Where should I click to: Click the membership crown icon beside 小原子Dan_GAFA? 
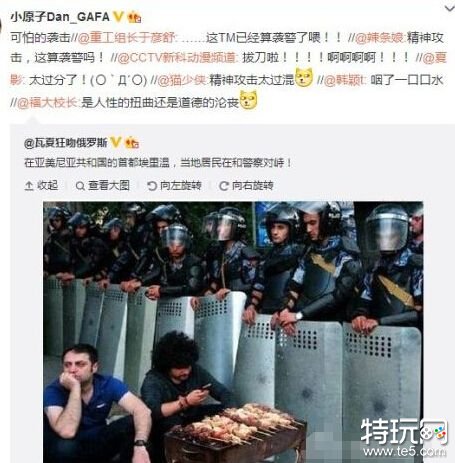pos(134,17)
